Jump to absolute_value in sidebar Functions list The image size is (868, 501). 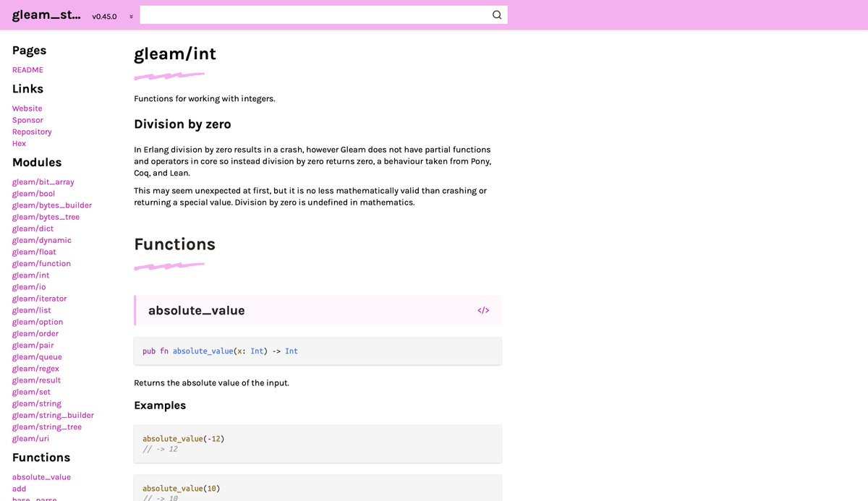(x=41, y=477)
